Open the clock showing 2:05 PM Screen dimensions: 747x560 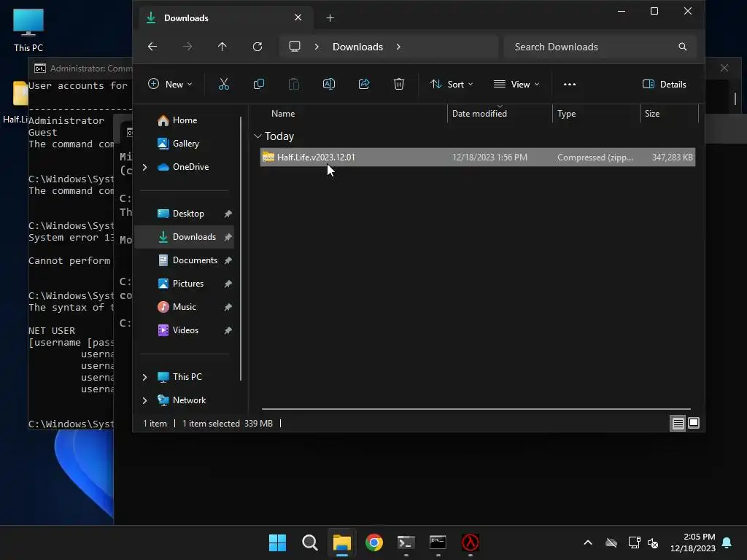693,542
